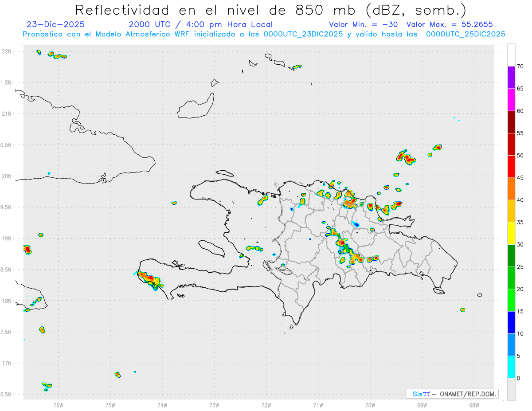Screen dimensions: 532x411
Task: Click the time label '2000 UTC / 4:00 pm Hora Local'
Action: (201, 24)
